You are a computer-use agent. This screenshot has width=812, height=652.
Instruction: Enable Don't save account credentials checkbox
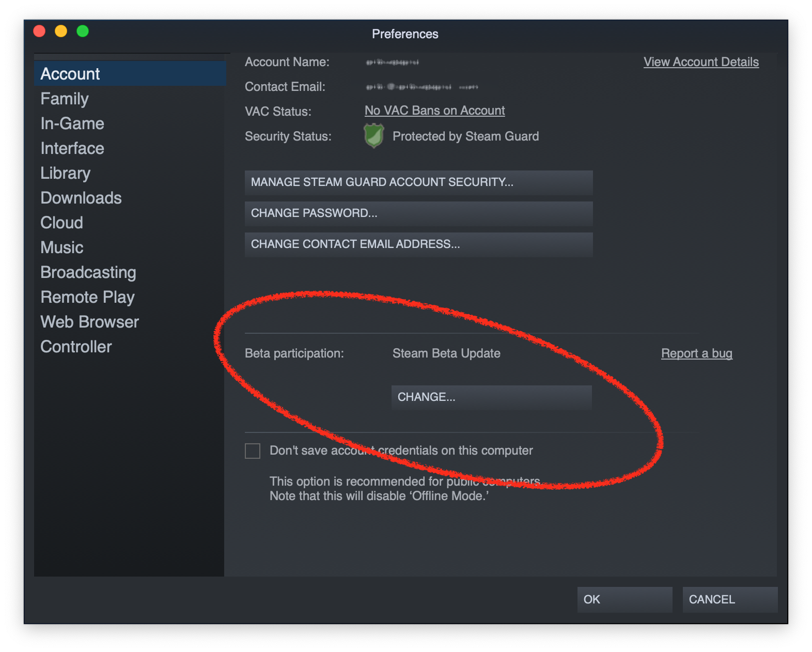click(253, 451)
